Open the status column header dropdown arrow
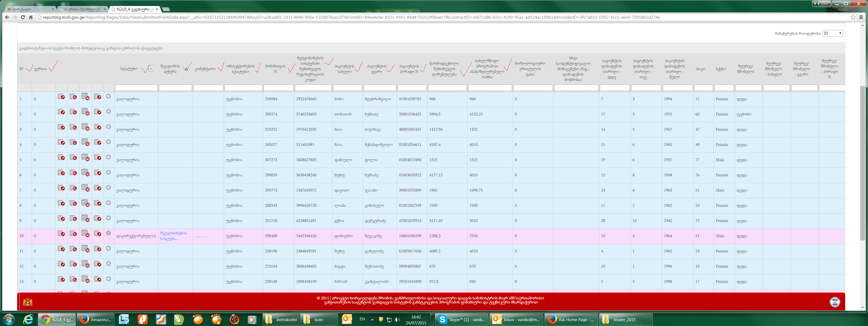Viewport: 868px width, 326px height. [x=151, y=69]
